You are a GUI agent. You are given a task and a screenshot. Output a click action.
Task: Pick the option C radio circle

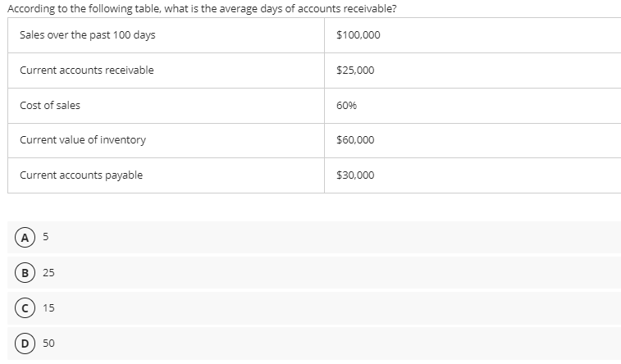(x=27, y=309)
